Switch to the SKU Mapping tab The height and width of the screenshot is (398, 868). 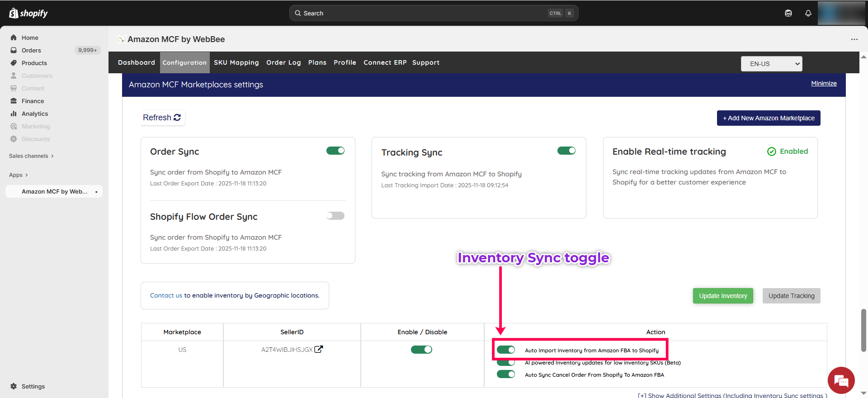[236, 62]
